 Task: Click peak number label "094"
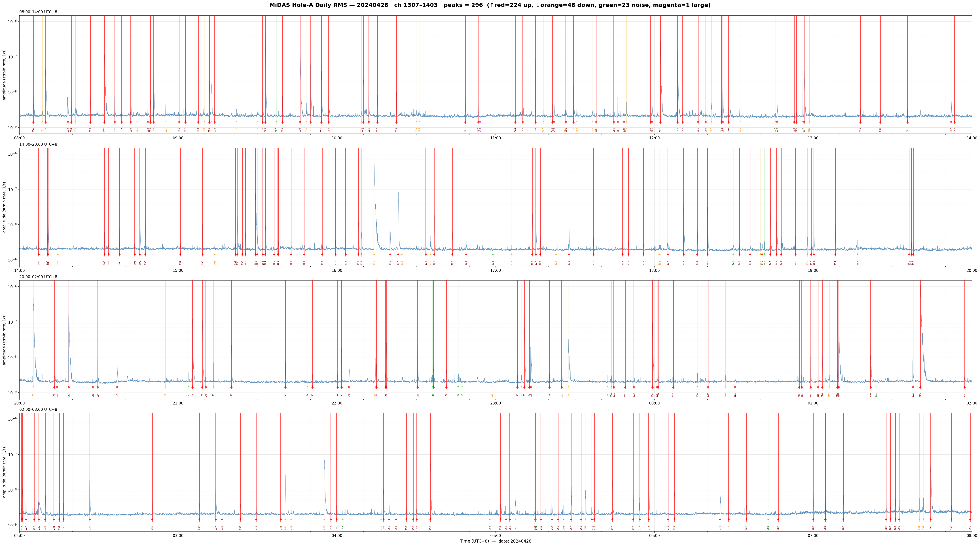pos(180,263)
